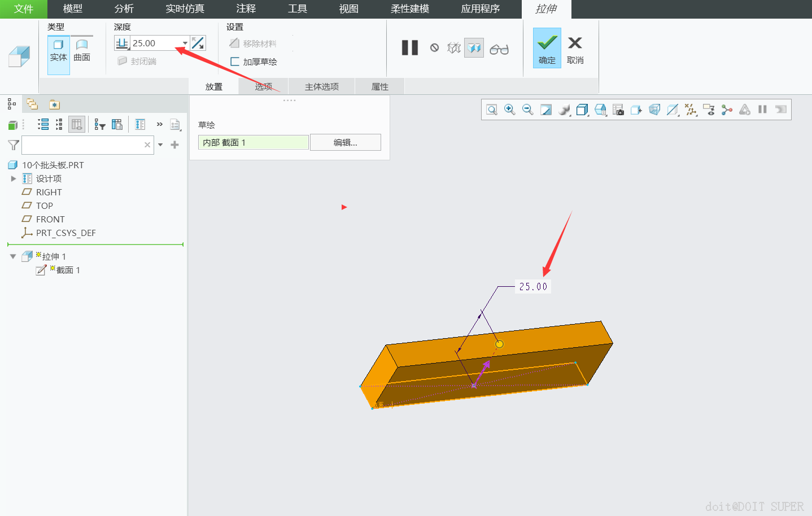
Task: Click the model tree filter icon
Action: coord(14,145)
